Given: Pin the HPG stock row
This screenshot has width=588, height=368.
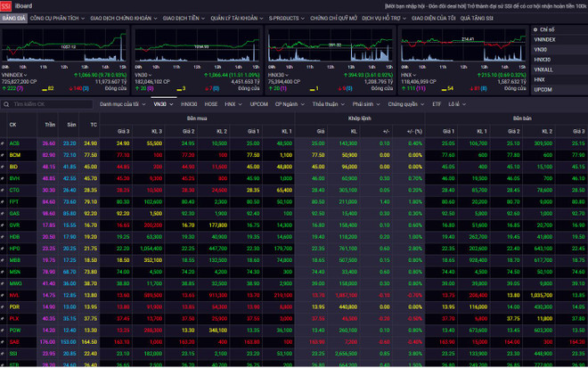Looking at the screenshot, I should 3,248.
